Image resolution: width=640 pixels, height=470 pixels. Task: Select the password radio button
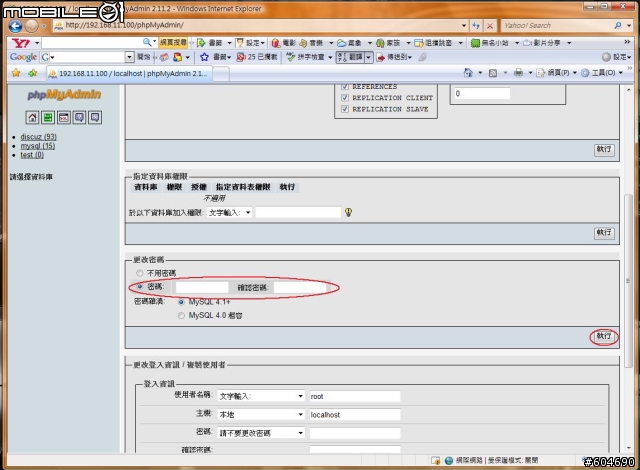pos(140,286)
